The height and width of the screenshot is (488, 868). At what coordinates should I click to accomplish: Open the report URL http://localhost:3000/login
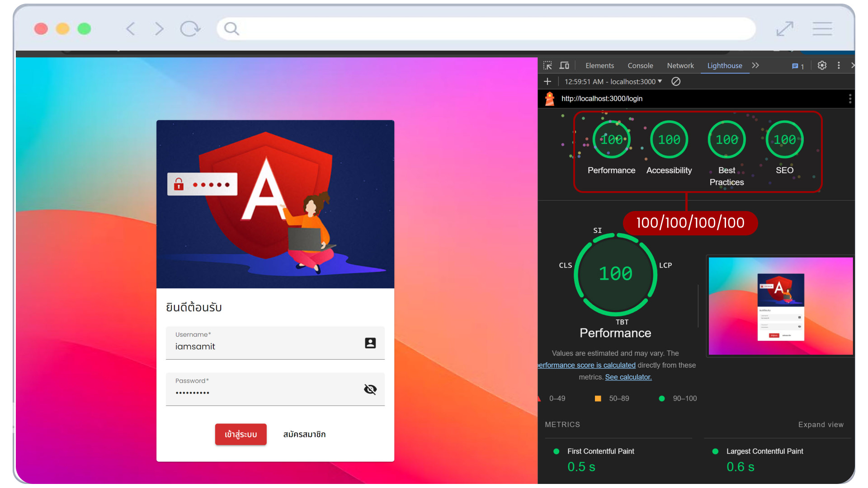602,99
